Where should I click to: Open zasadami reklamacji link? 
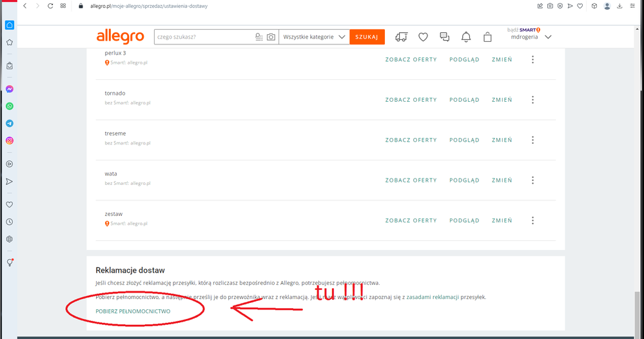tap(433, 297)
